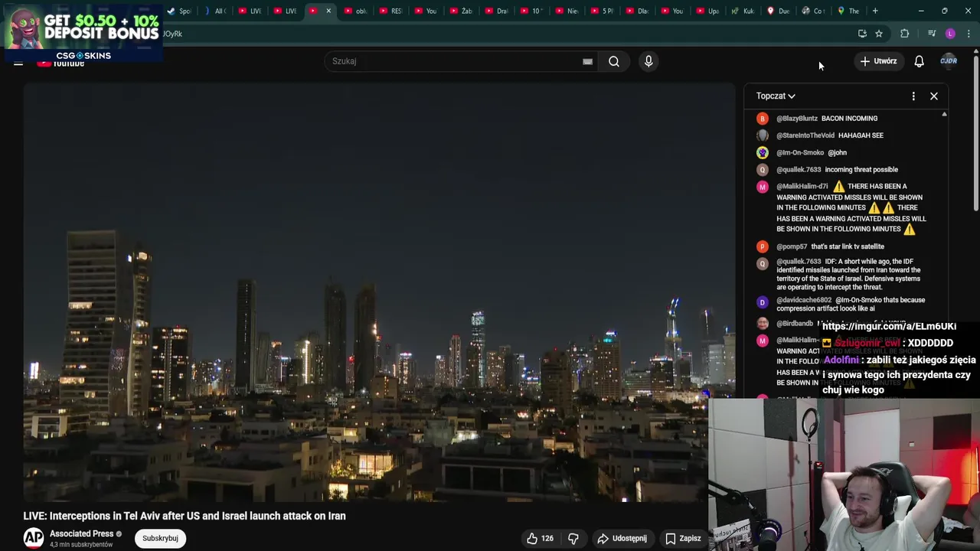Like the video with thumbs-up 126

tap(540, 538)
